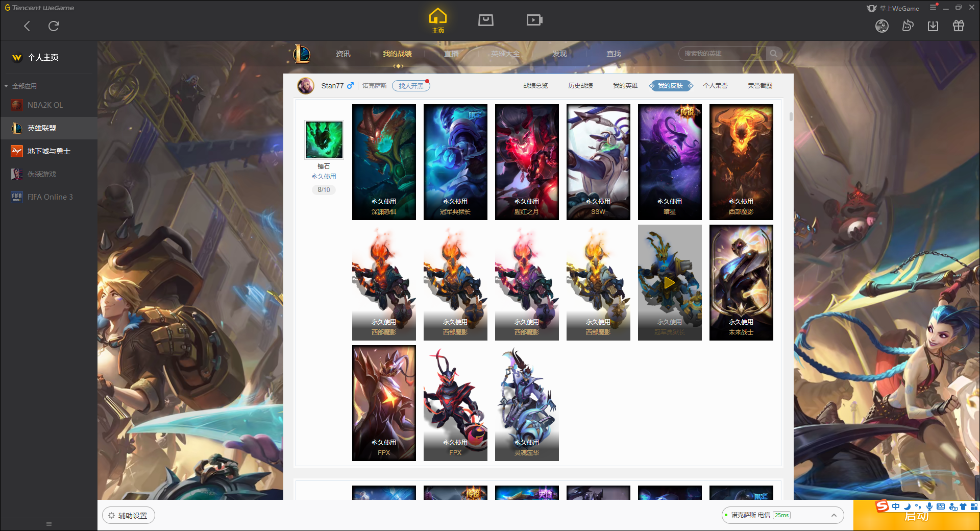Open the gift box icon
This screenshot has width=980, height=531.
point(959,26)
